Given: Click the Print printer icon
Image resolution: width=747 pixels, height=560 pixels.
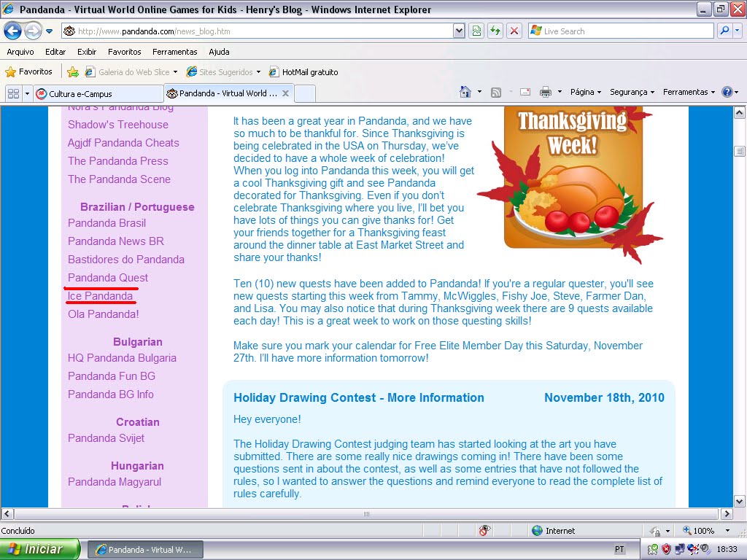Looking at the screenshot, I should click(546, 92).
